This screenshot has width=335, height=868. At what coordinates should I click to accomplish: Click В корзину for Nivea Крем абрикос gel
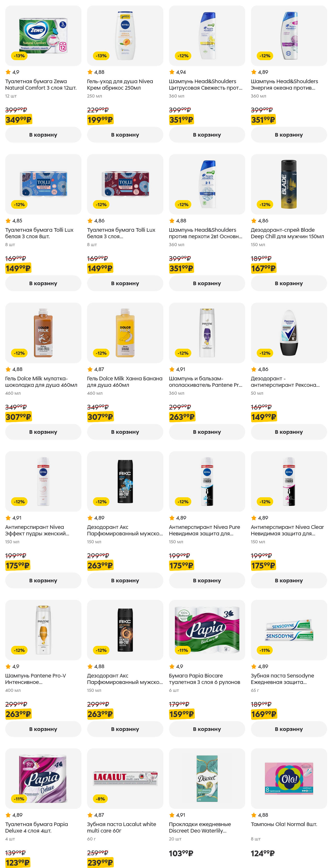click(x=125, y=135)
